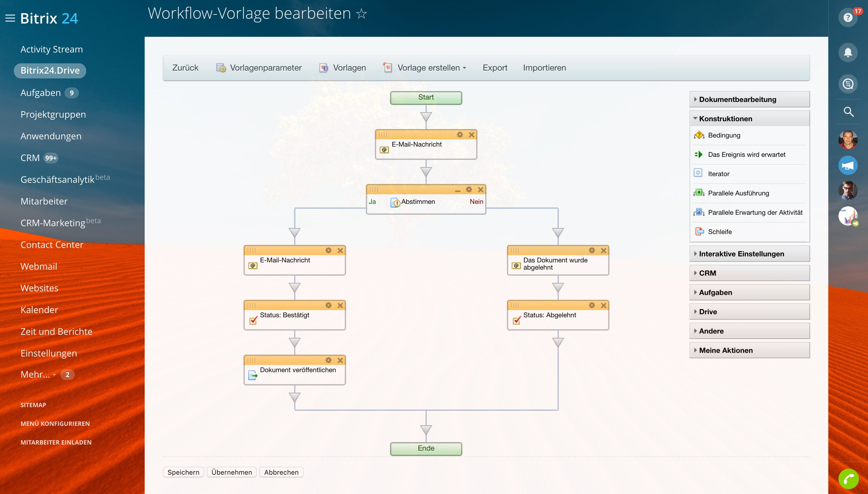Open the SITEMAP link
This screenshot has height=494, width=868.
click(x=33, y=405)
